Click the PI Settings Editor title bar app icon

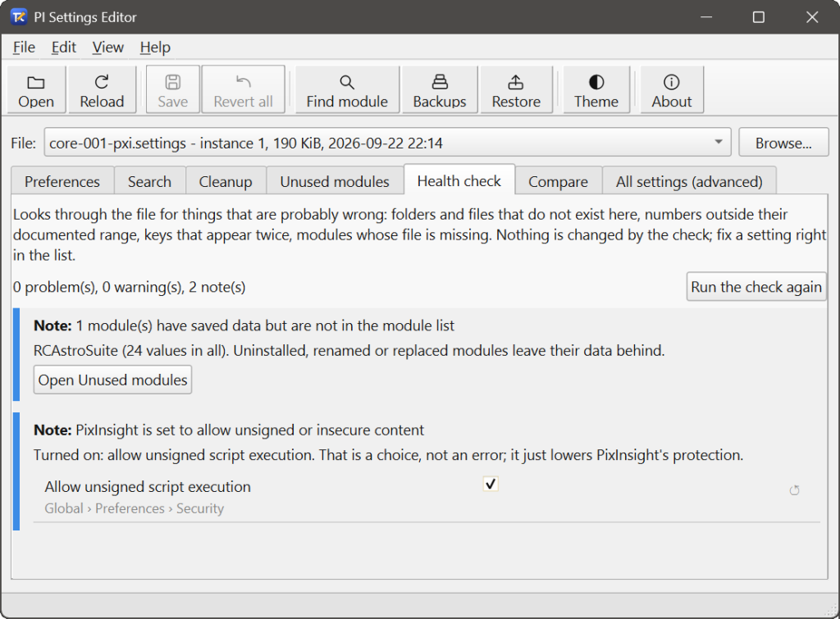(19, 17)
